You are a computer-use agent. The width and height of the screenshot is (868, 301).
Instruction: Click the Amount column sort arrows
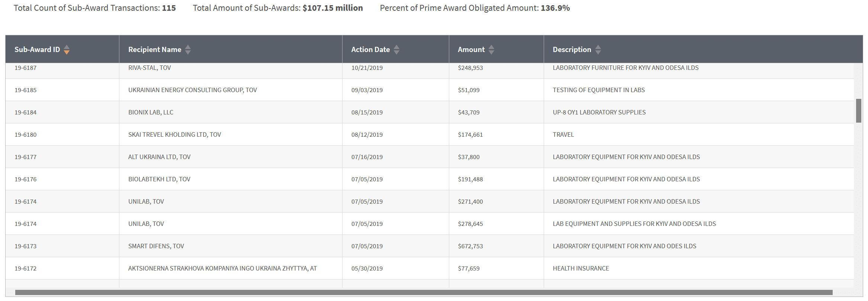(x=491, y=49)
